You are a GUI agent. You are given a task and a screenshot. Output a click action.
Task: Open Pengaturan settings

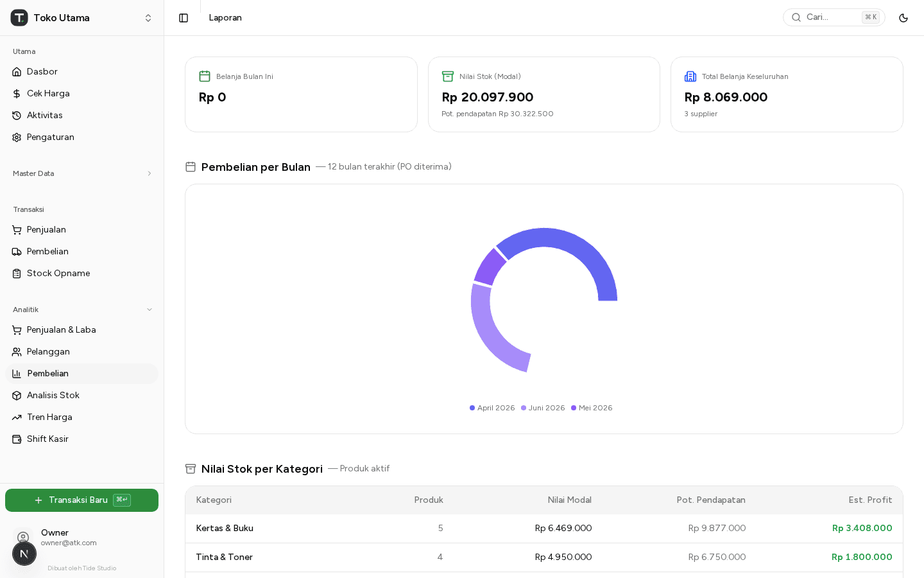(x=81, y=137)
